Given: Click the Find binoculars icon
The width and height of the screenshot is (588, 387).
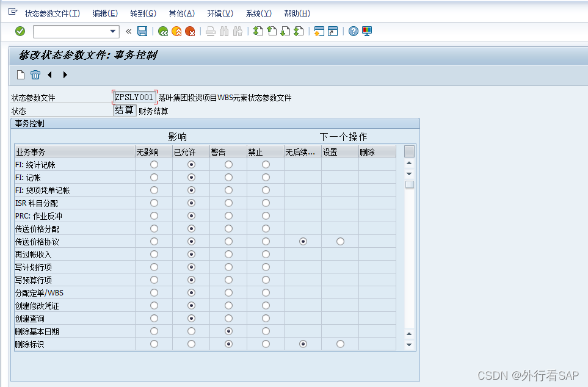Looking at the screenshot, I should 224,31.
